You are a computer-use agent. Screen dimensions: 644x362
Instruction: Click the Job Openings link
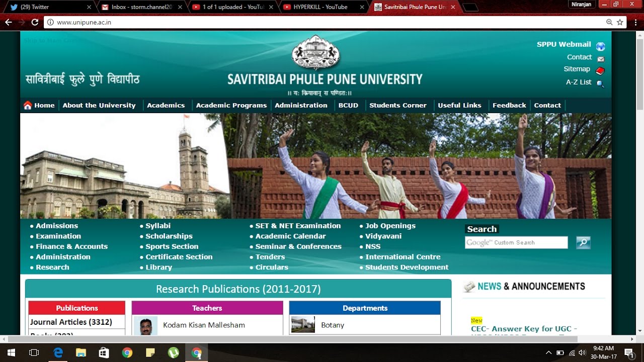coord(390,226)
